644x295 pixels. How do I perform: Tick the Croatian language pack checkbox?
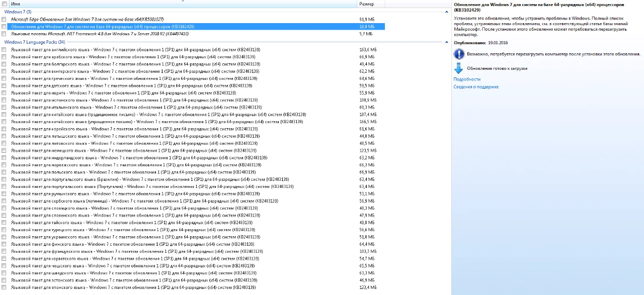pos(4,258)
